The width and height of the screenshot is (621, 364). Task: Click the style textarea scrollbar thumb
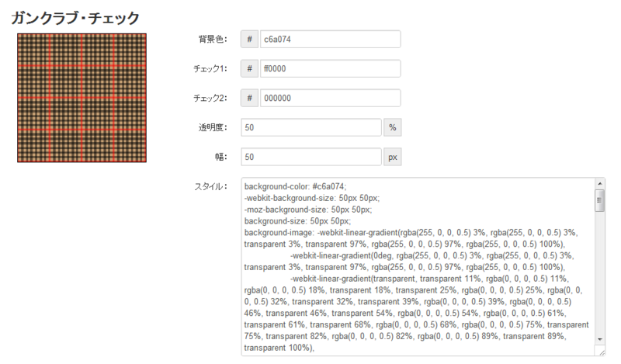coord(599,200)
